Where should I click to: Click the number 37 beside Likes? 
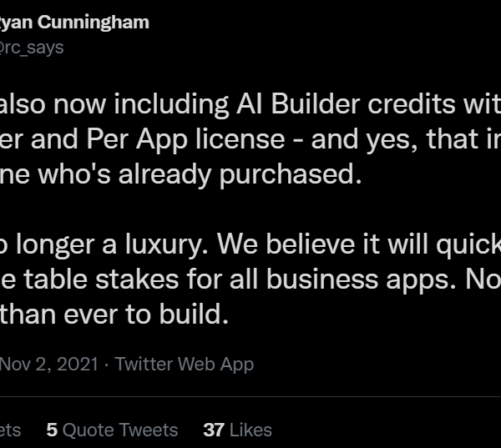[x=214, y=430]
